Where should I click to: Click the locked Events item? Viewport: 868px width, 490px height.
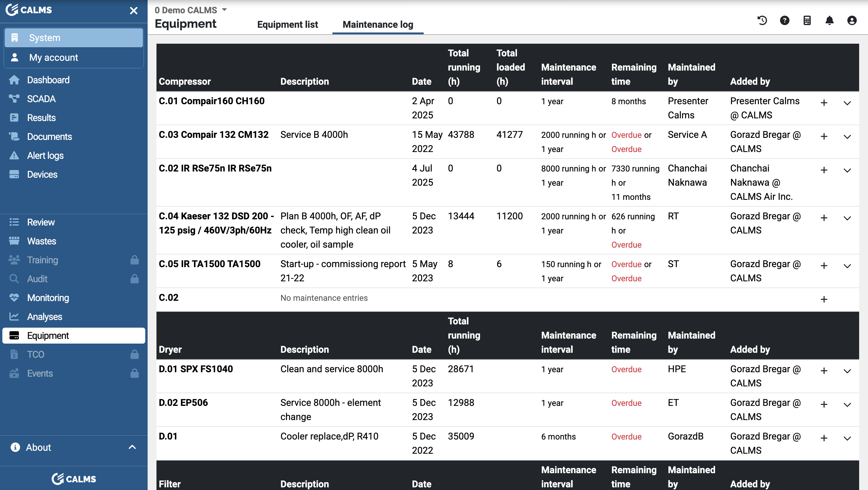74,373
